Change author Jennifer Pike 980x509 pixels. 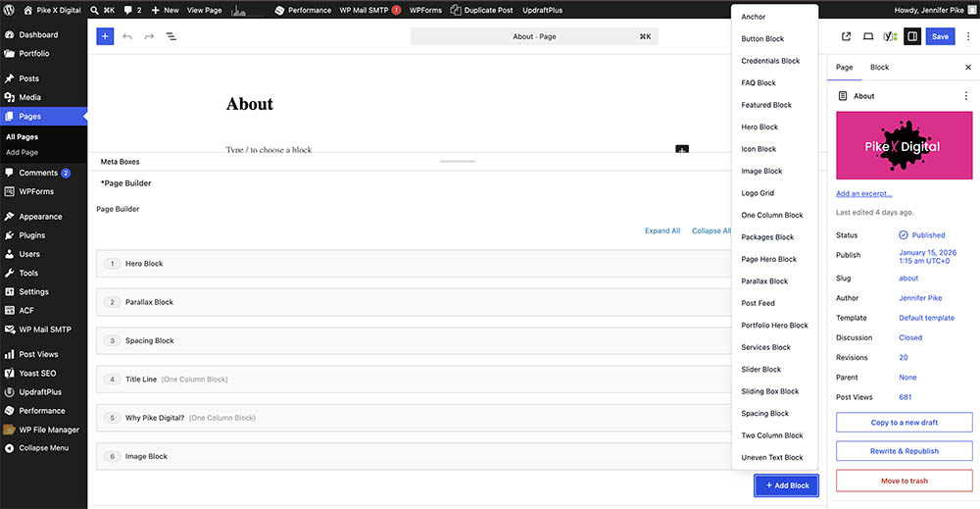pyautogui.click(x=920, y=297)
